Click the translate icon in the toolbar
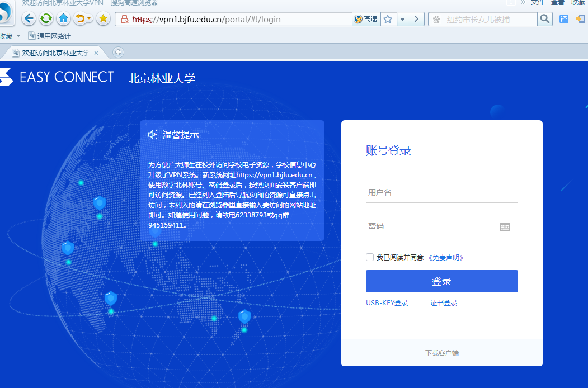This screenshot has width=588, height=388. [x=564, y=19]
